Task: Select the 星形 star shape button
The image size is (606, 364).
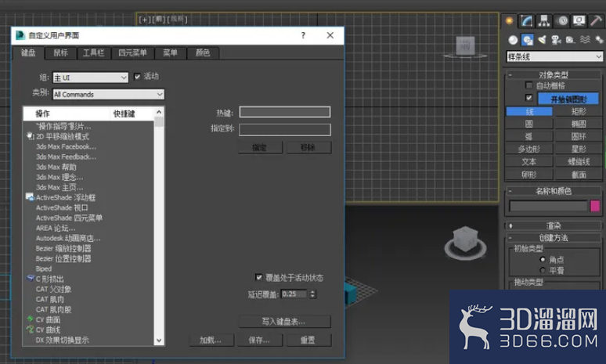Action: tap(579, 149)
